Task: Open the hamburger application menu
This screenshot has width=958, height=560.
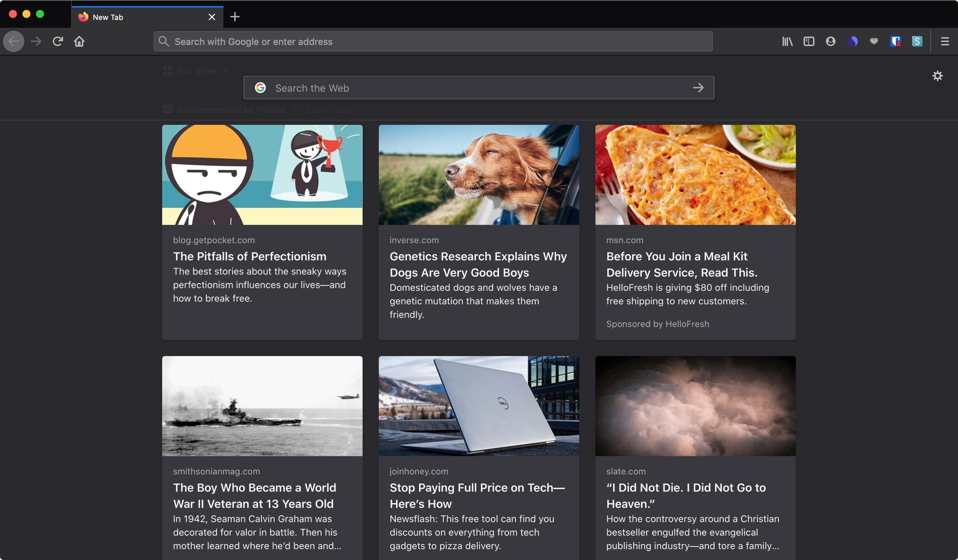Action: [945, 41]
